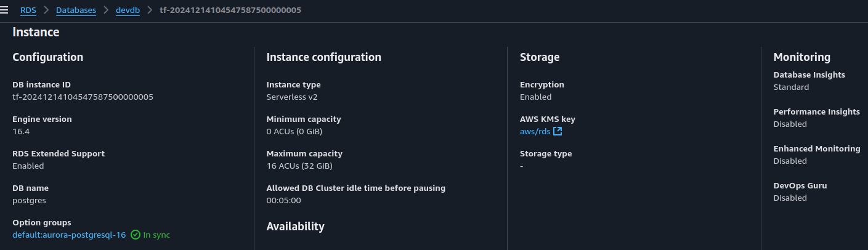This screenshot has height=250, width=868.
Task: Click the chevron between RDS and Databases
Action: pos(46,10)
